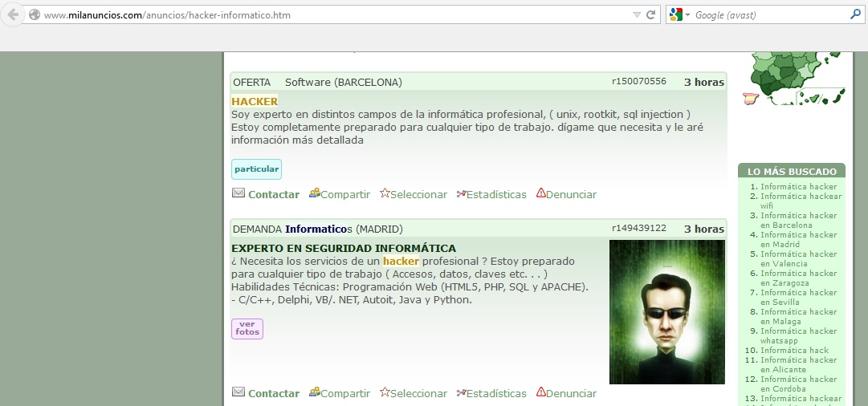Compartir link of the HACKER ad
Viewport: 868px width, 406px height.
pyautogui.click(x=345, y=195)
